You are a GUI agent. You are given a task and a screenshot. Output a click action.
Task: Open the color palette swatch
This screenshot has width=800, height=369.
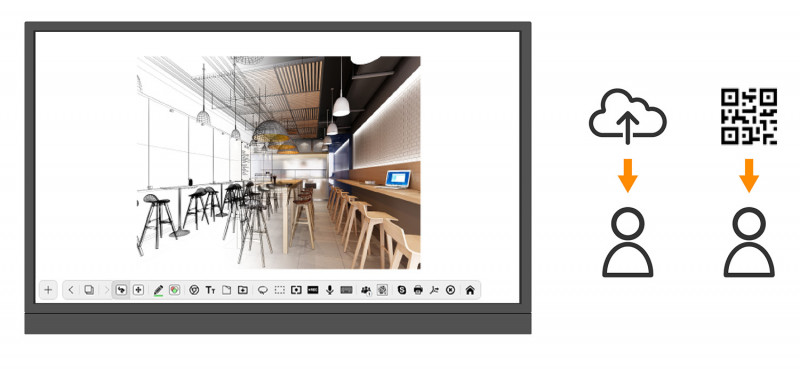coord(174,290)
